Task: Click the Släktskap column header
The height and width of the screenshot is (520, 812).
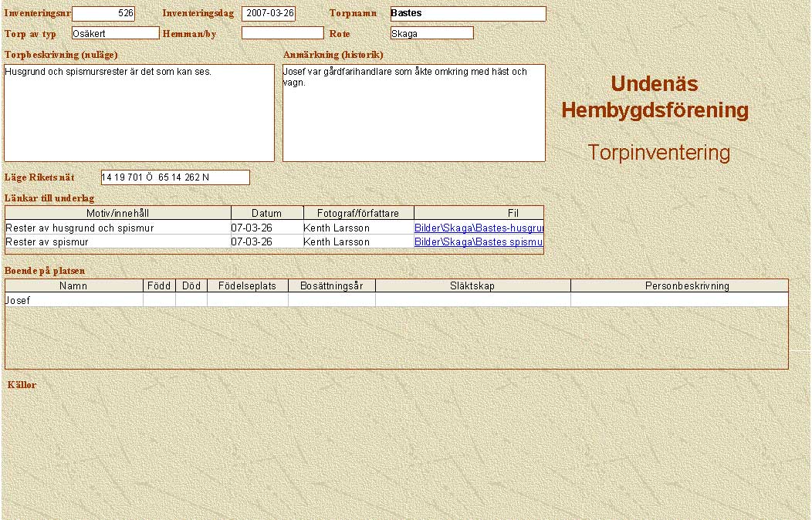Action: 472,285
